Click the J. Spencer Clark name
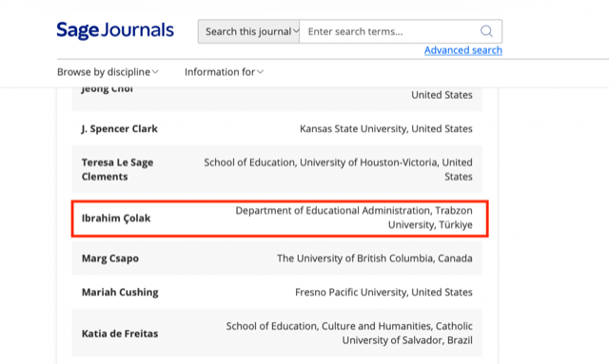The width and height of the screenshot is (609, 364). [x=119, y=129]
